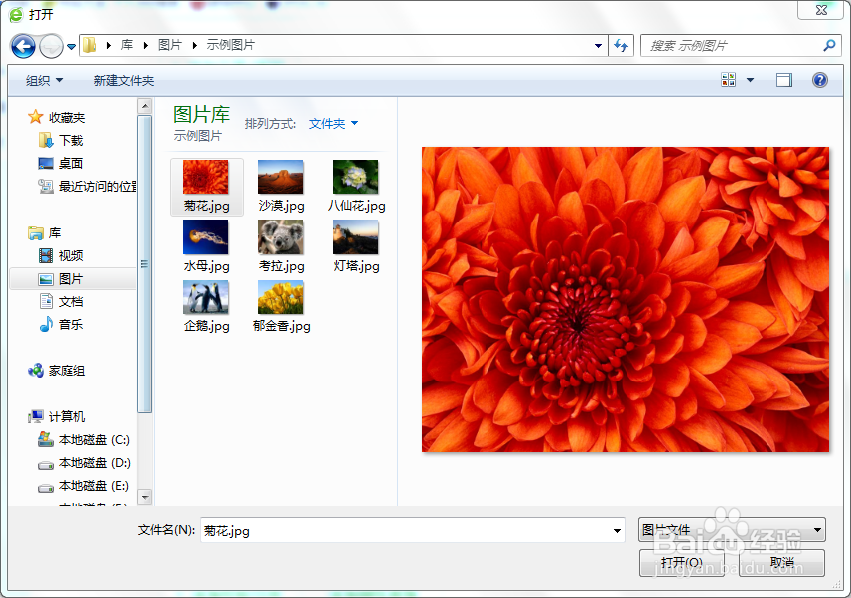This screenshot has width=851, height=598.
Task: Select the 企鹅.jpg thumbnail
Action: [206, 307]
